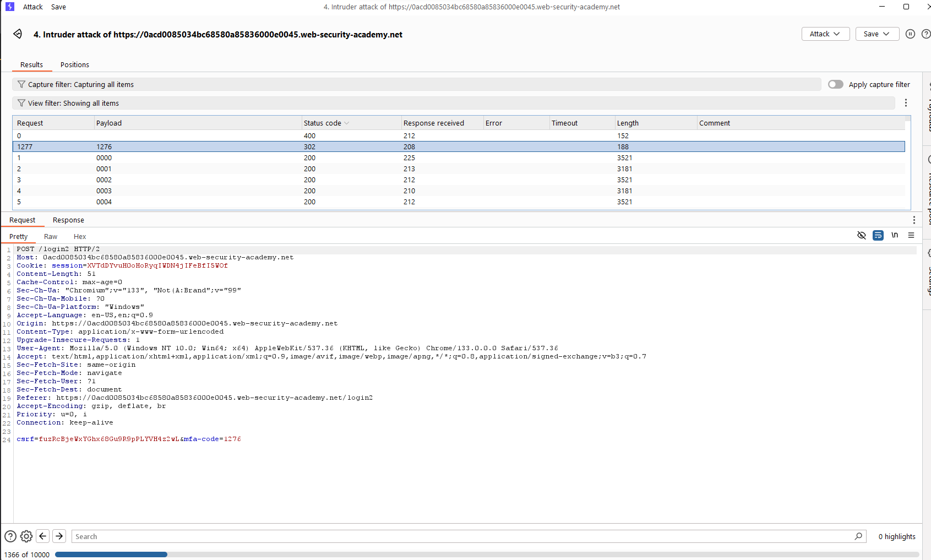
Task: Select result row with payload 1276
Action: click(459, 146)
